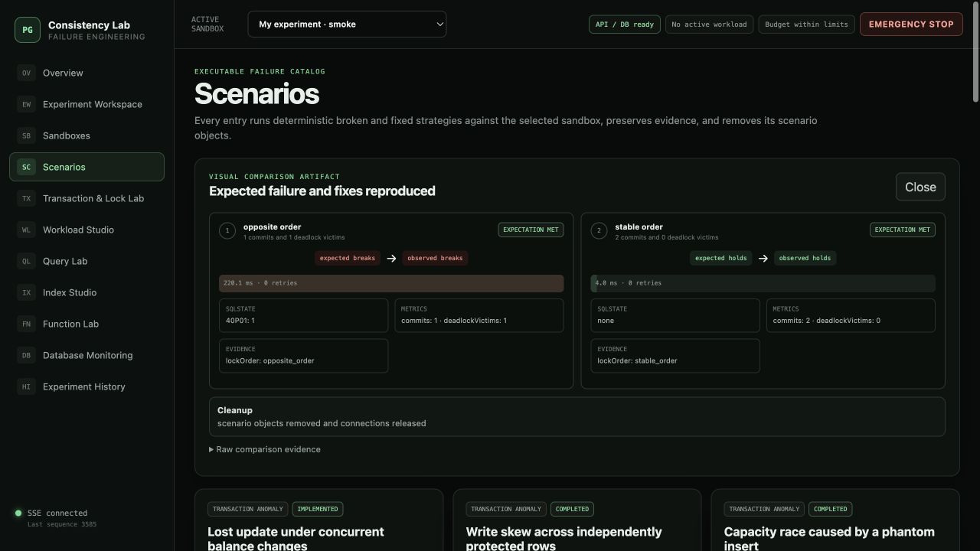980x551 pixels.
Task: Click the step 2 circle on stable order
Action: [599, 230]
